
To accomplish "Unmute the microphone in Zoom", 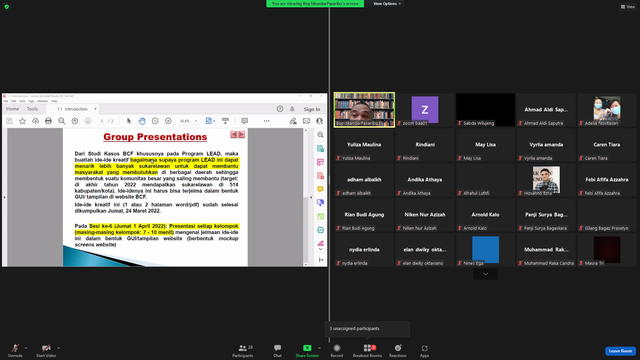I will 15,350.
